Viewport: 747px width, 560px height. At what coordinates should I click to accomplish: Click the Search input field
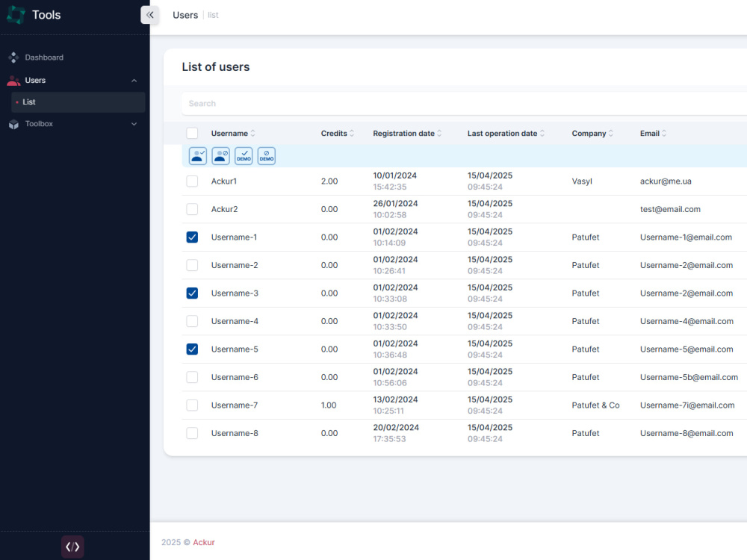click(464, 103)
